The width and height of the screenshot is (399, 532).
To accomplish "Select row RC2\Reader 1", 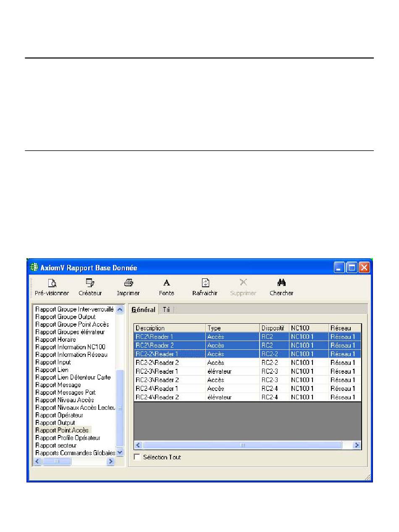I will coord(247,337).
